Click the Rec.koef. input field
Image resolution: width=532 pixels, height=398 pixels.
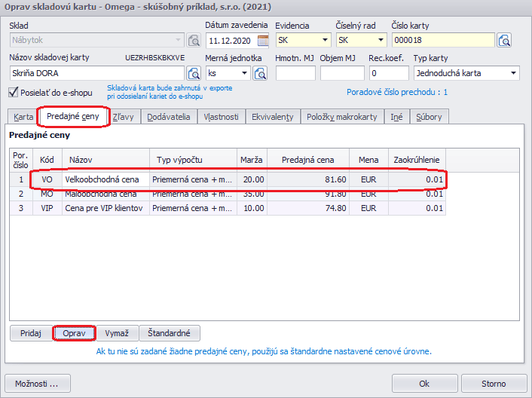pyautogui.click(x=388, y=73)
